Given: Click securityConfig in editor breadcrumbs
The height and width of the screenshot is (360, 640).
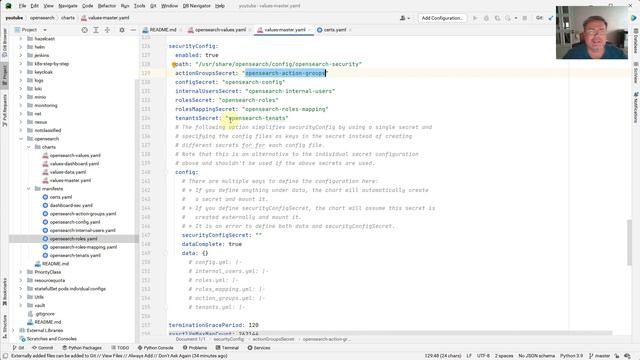Looking at the screenshot, I should tap(228, 339).
